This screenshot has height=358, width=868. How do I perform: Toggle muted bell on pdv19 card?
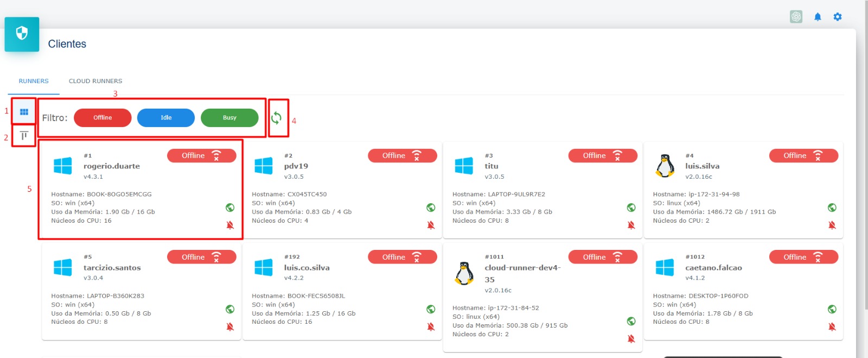(x=431, y=225)
